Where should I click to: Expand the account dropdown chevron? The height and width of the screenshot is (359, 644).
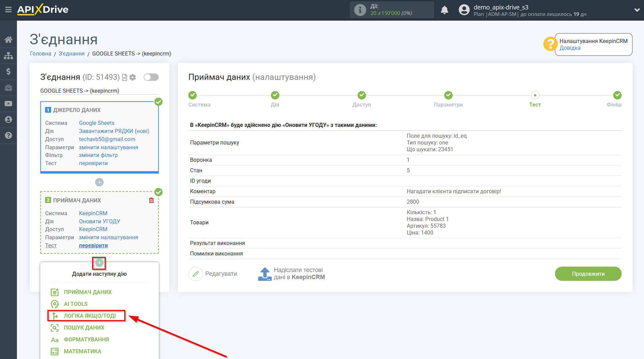637,10
